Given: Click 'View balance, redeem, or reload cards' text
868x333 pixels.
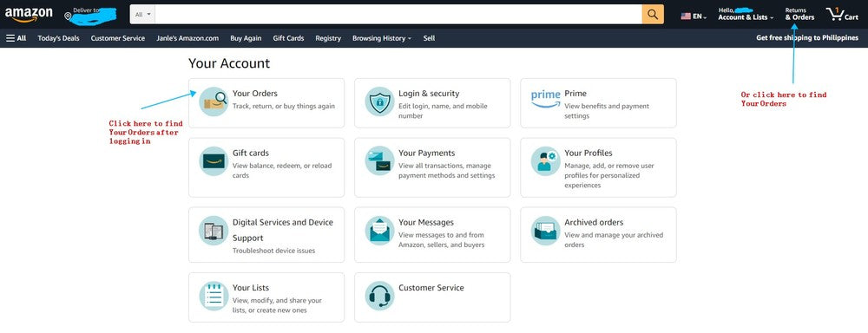Looking at the screenshot, I should pyautogui.click(x=282, y=171).
